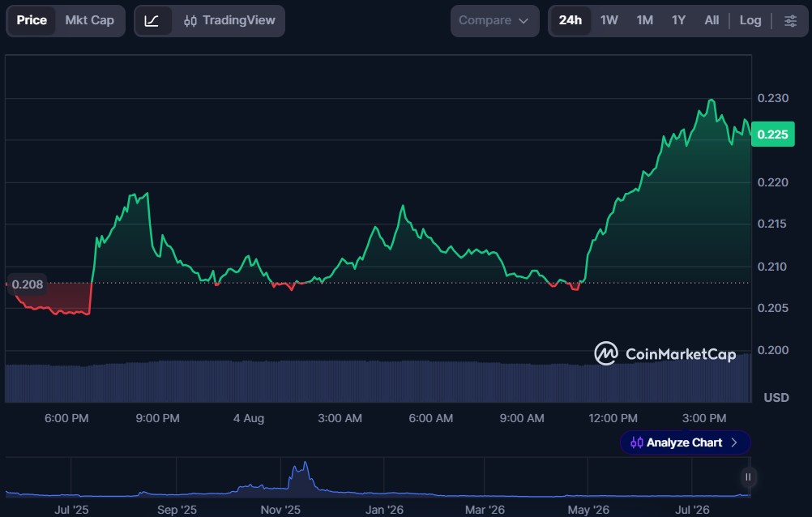
Task: Toggle the Log scale option
Action: (x=750, y=21)
